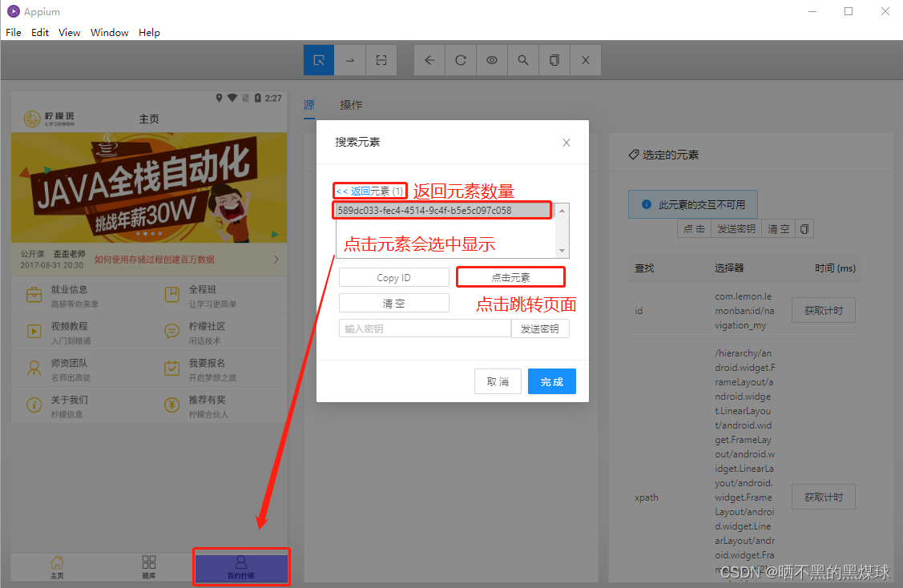This screenshot has width=903, height=588.
Task: Click 发送密钥 in selected element panel
Action: [736, 228]
